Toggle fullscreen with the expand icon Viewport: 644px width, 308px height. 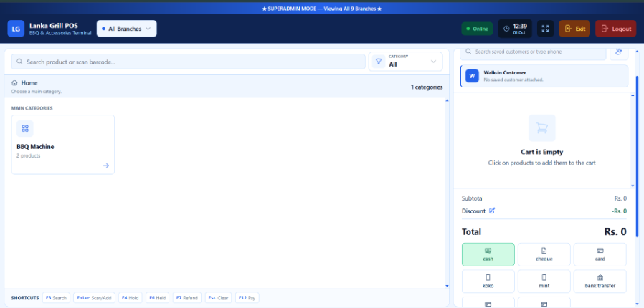(x=546, y=29)
